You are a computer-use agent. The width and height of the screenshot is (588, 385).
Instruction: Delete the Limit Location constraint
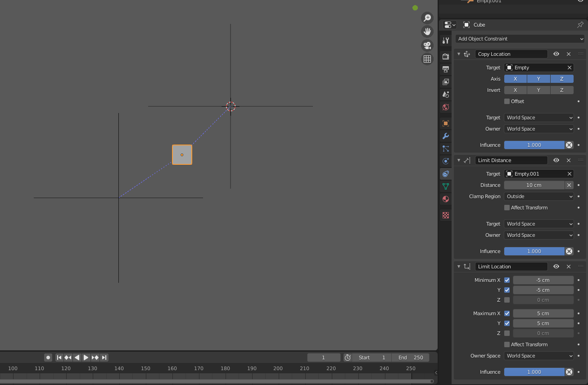[x=569, y=267]
